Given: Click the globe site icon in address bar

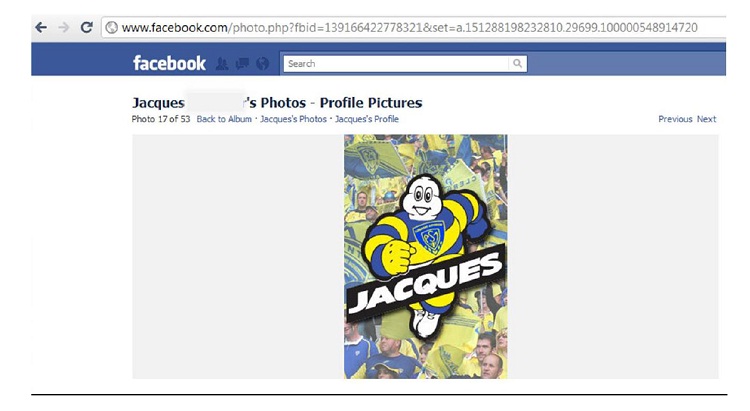Looking at the screenshot, I should [111, 28].
